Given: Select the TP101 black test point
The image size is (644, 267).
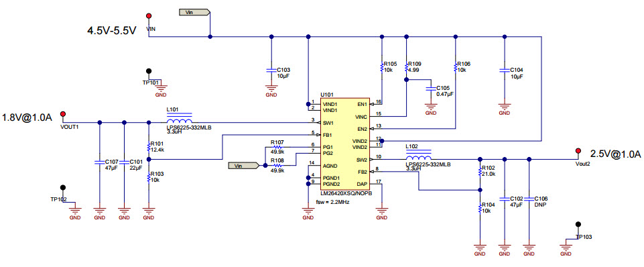Looking at the screenshot, I should [x=149, y=71].
